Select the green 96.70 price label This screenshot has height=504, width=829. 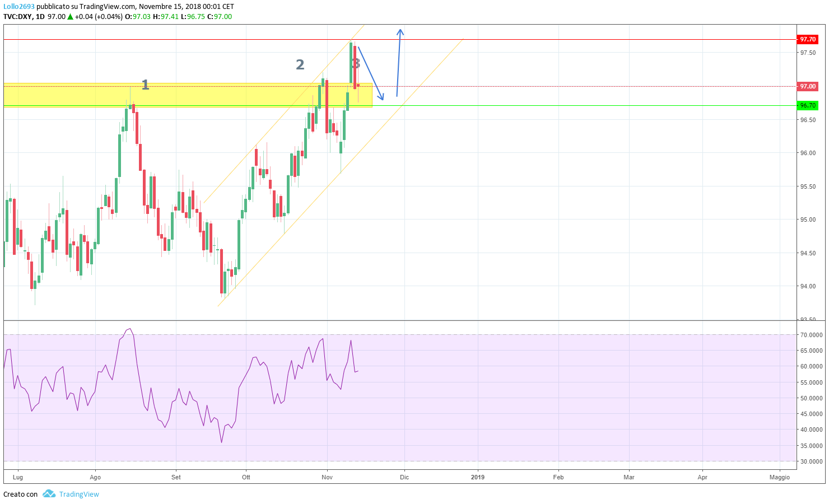(808, 105)
